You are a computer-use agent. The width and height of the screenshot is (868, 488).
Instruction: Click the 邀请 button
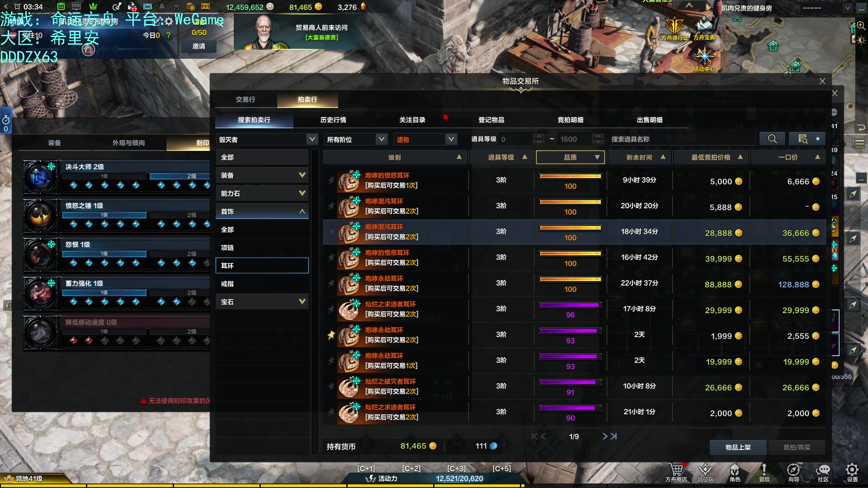[199, 46]
